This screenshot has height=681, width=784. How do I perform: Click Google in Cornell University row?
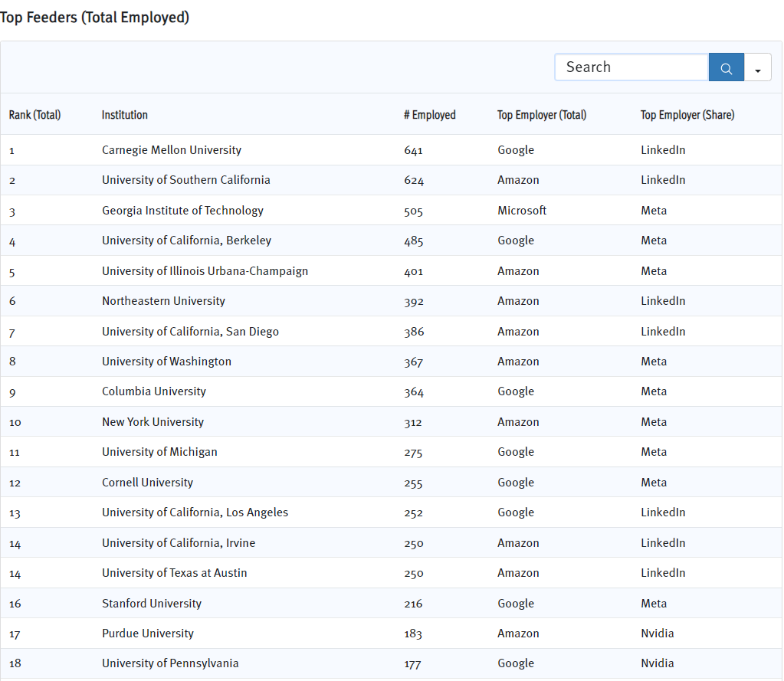point(516,482)
